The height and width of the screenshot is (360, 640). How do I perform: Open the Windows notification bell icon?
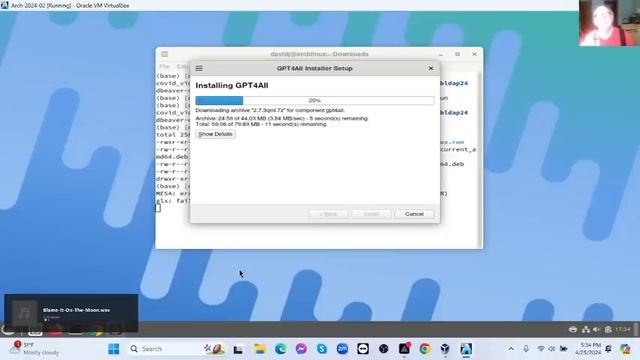pos(609,349)
